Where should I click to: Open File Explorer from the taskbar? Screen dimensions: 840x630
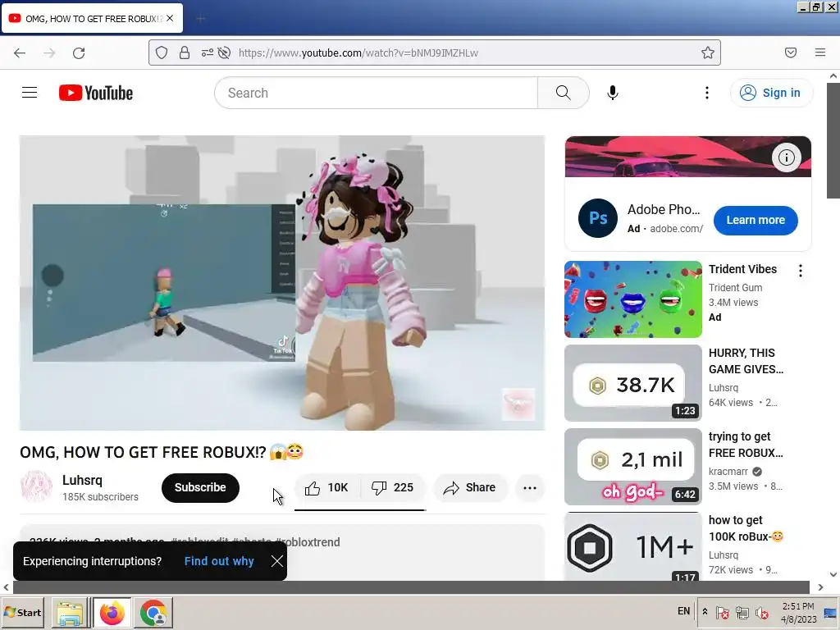click(x=70, y=613)
